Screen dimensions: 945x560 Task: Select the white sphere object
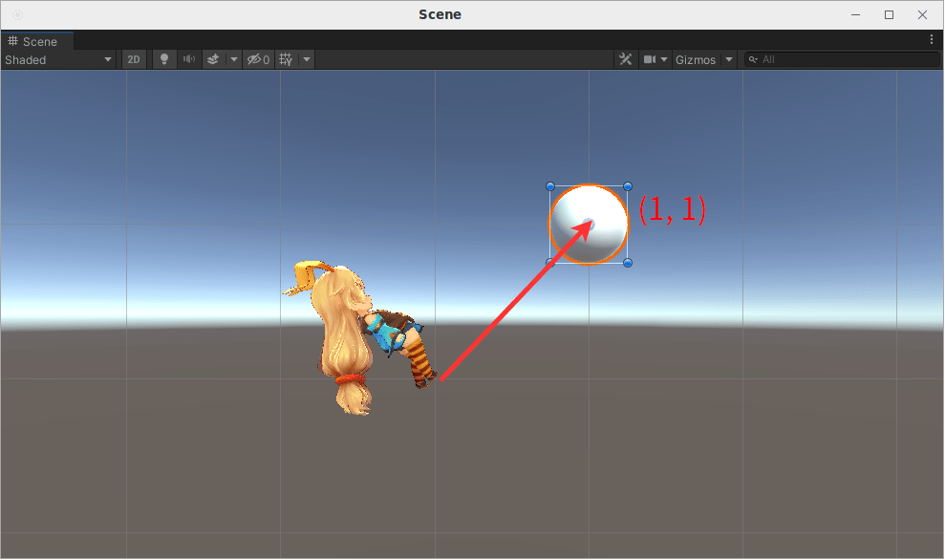click(x=589, y=225)
